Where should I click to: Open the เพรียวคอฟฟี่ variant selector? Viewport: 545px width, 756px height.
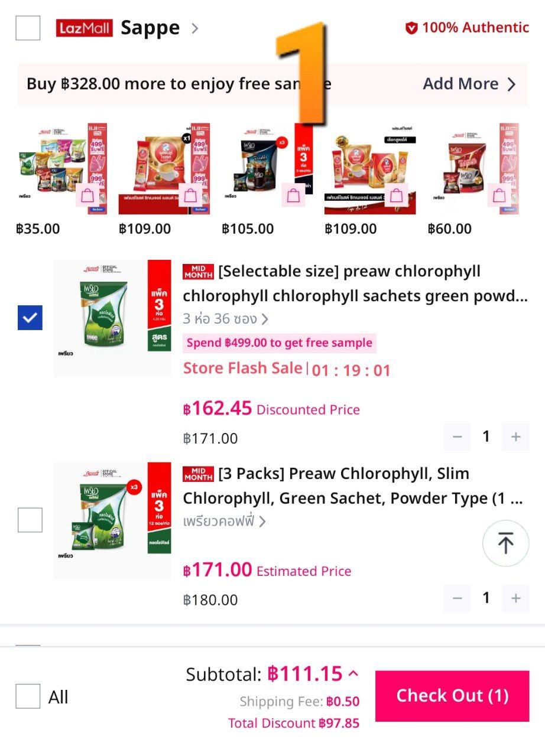225,522
